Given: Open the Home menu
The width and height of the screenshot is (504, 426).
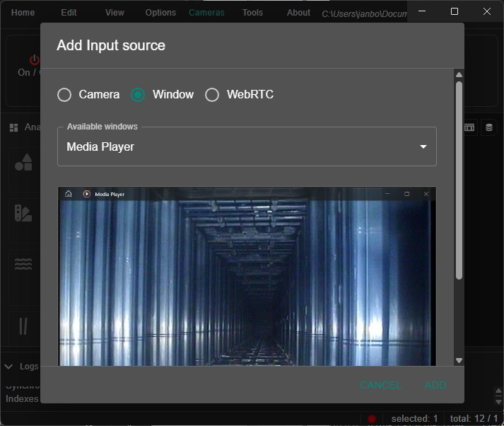Looking at the screenshot, I should click(23, 13).
